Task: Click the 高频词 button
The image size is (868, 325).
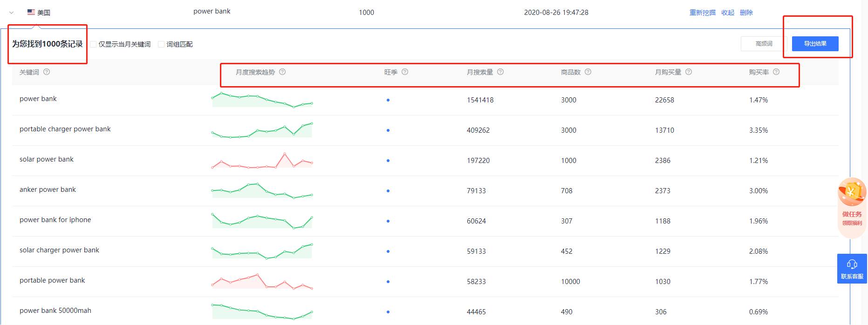Action: coord(764,44)
